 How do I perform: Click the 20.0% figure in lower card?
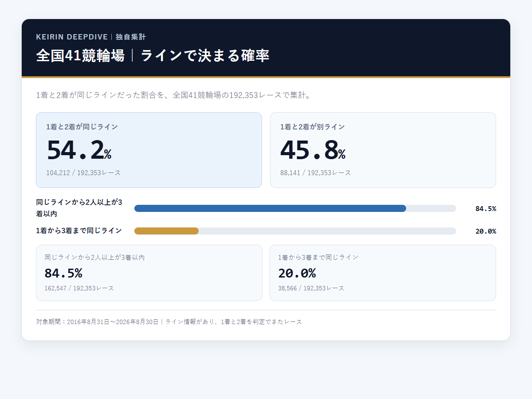point(297,273)
